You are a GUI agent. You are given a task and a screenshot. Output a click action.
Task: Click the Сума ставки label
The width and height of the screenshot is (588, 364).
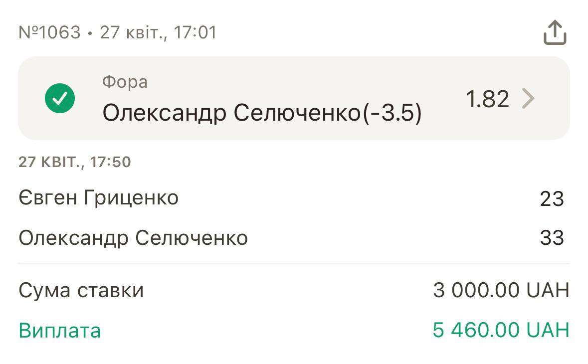click(81, 290)
